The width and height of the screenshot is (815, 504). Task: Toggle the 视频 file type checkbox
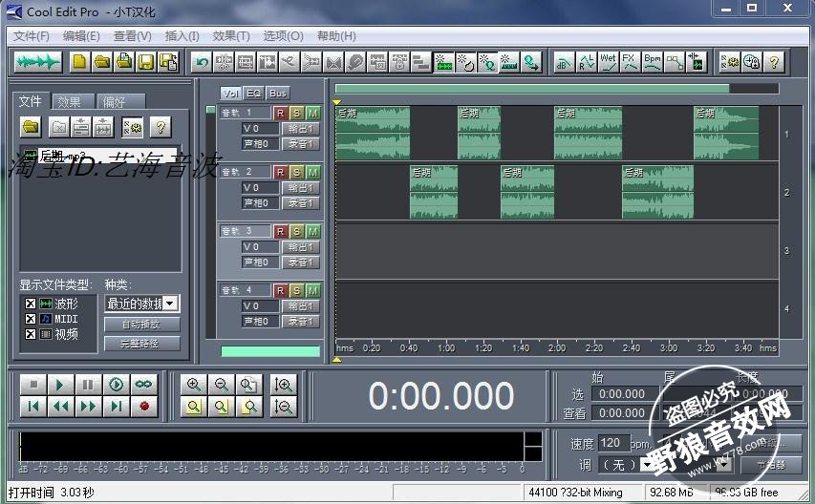(x=31, y=334)
